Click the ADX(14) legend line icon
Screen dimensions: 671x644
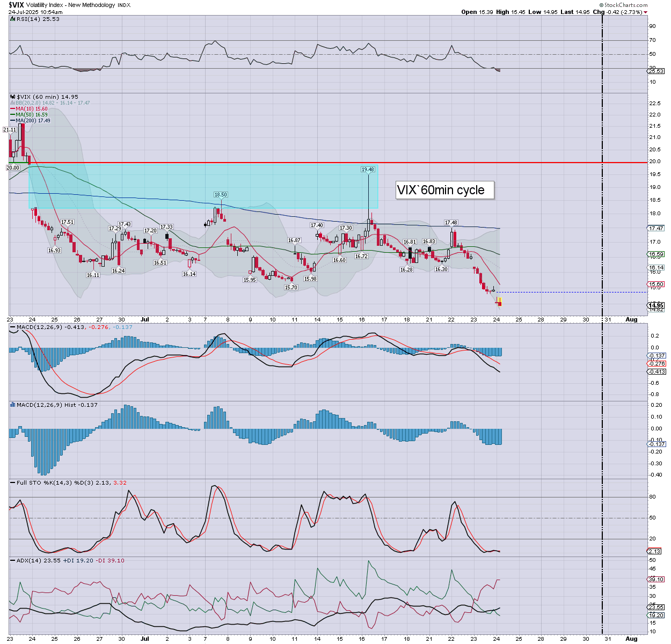pyautogui.click(x=13, y=560)
